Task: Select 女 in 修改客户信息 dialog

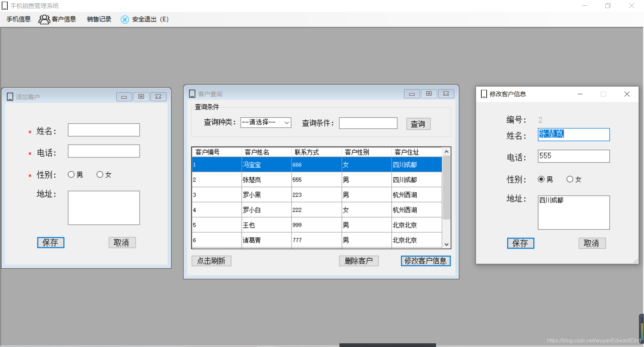Action: coord(574,179)
